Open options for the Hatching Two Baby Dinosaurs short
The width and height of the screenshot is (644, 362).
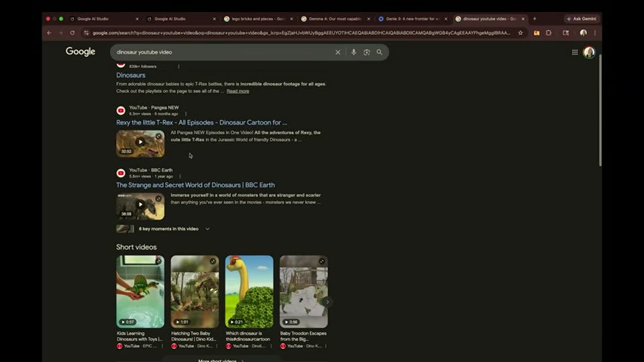pyautogui.click(x=217, y=346)
